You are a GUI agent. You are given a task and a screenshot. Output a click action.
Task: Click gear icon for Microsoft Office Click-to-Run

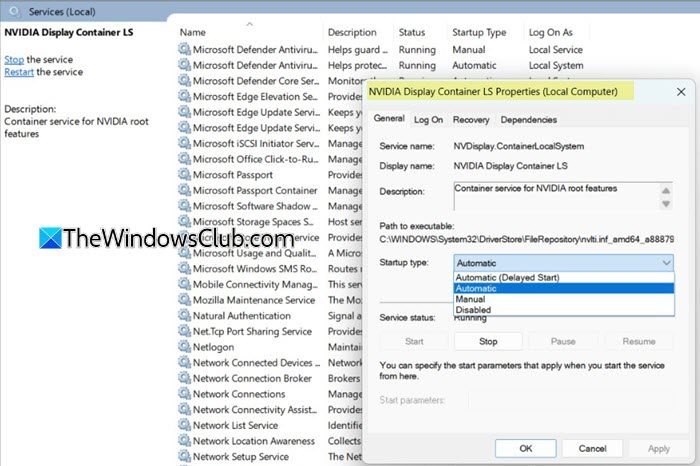pos(184,158)
